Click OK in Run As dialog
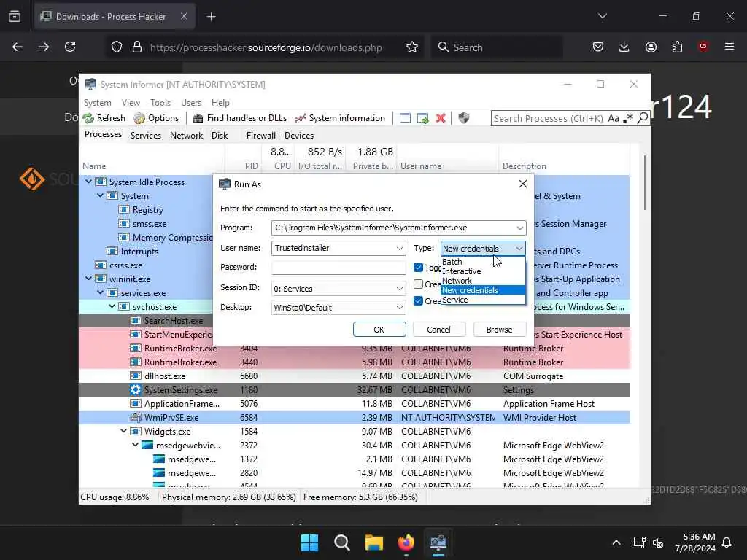Image resolution: width=747 pixels, height=560 pixels. [x=379, y=330]
